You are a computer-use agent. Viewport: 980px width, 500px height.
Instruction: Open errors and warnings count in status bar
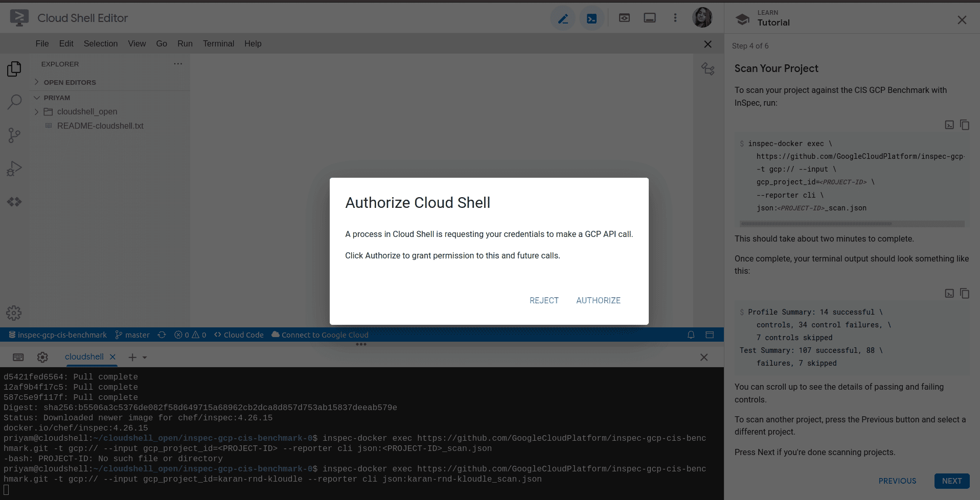coord(190,335)
